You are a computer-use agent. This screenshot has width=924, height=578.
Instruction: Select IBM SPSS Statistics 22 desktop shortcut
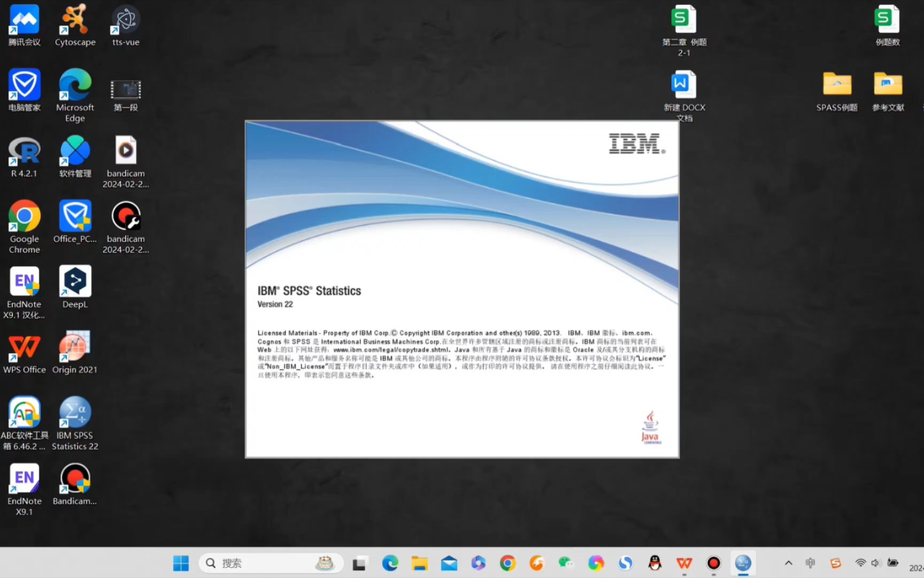[75, 423]
